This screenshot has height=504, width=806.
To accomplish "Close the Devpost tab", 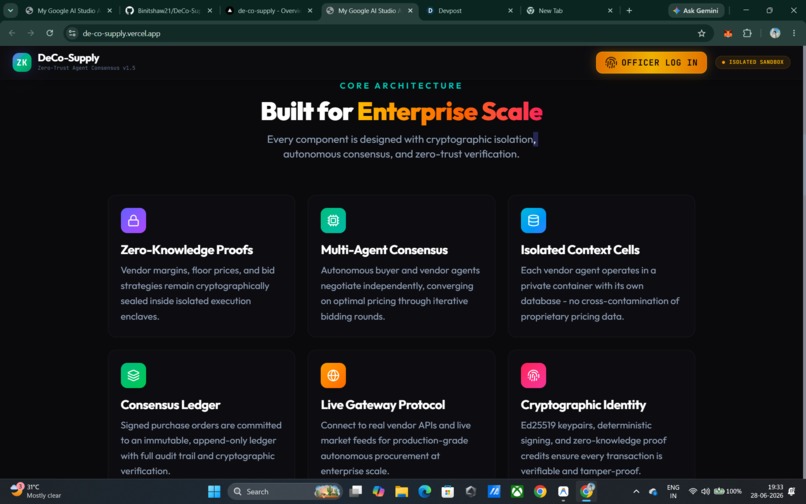I will click(x=510, y=10).
